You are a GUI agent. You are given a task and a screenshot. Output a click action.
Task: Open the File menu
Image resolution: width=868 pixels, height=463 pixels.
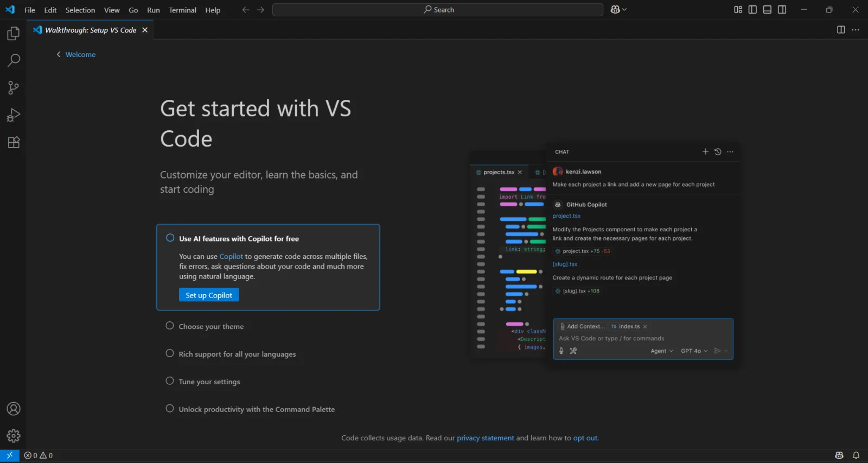point(30,10)
